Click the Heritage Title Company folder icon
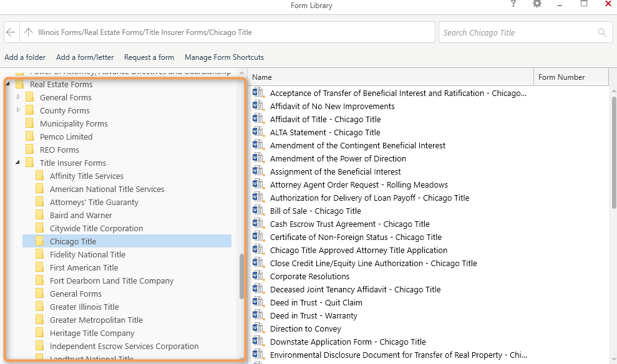The image size is (617, 364). tap(40, 333)
